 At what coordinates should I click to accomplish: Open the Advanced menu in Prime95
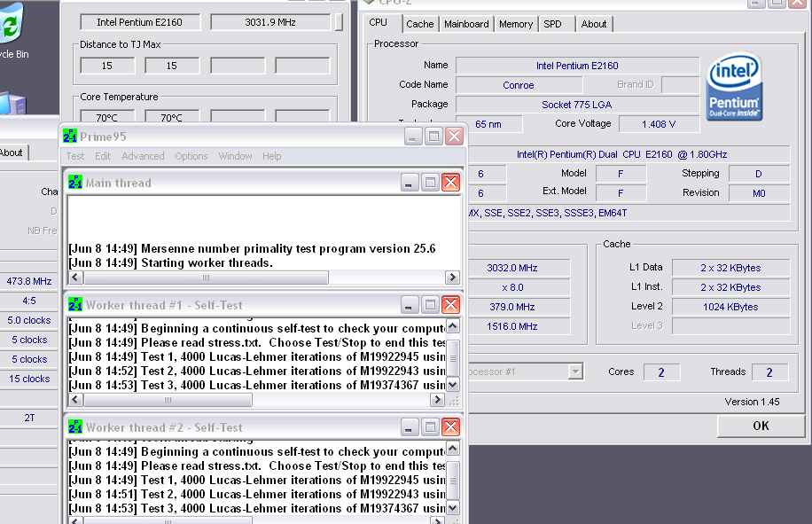(x=143, y=156)
